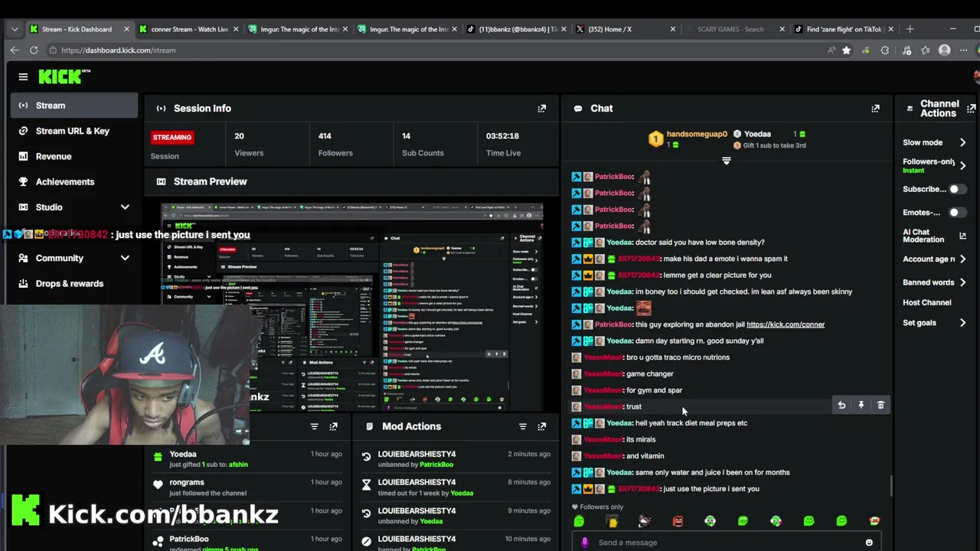Open Slow mode options arrow

pos(962,142)
